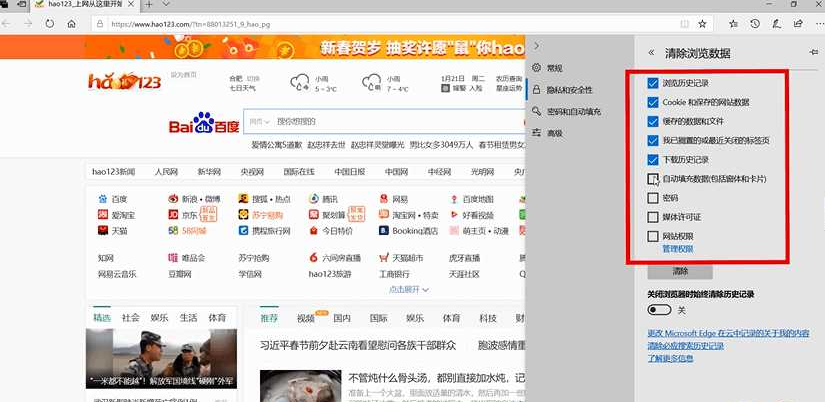Open the soldiers news thumbnail
The image size is (825, 402).
click(x=162, y=359)
